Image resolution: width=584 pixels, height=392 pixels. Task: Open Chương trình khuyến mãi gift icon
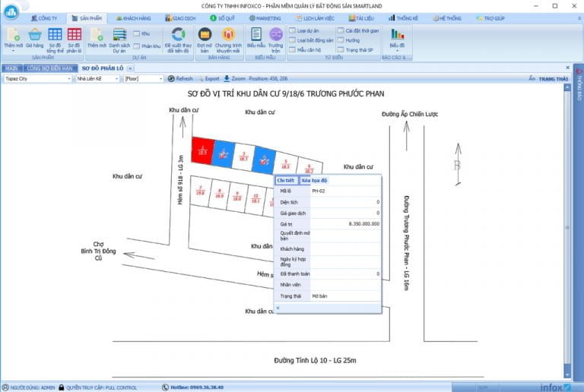point(228,35)
